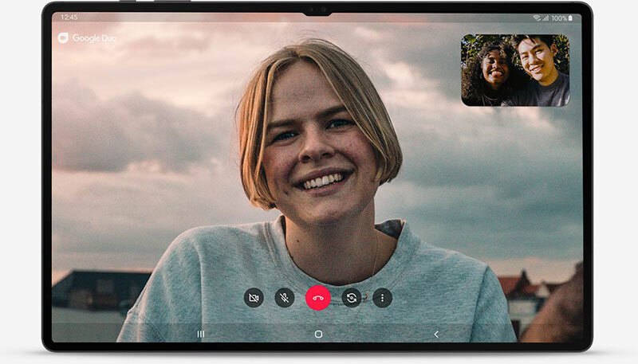Flip camera with the switch camera icon
Screen dimensions: 638x364
pyautogui.click(x=350, y=298)
